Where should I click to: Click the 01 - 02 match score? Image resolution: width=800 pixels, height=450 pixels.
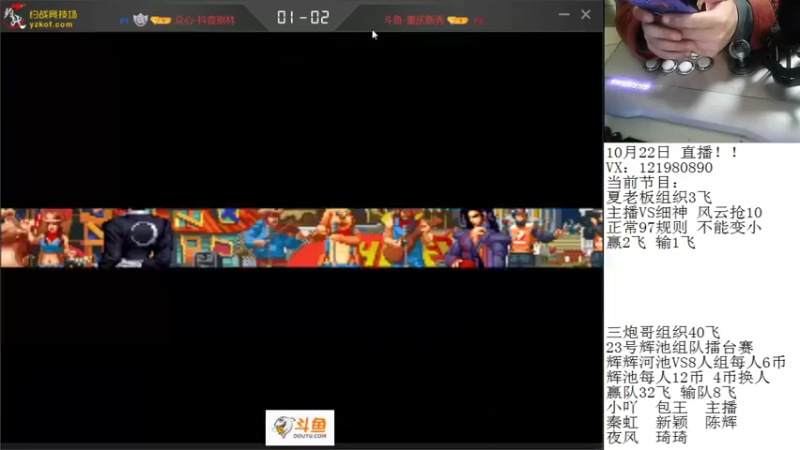pos(303,17)
